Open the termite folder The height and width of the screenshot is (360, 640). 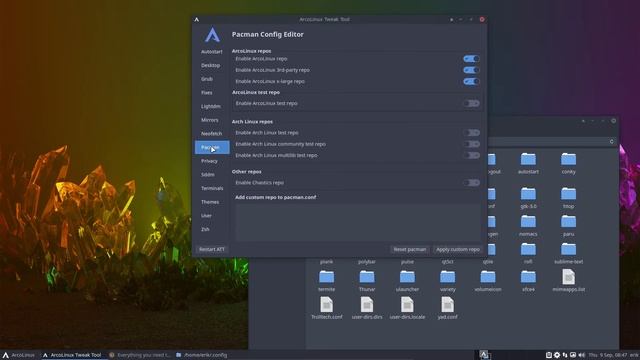[327, 281]
